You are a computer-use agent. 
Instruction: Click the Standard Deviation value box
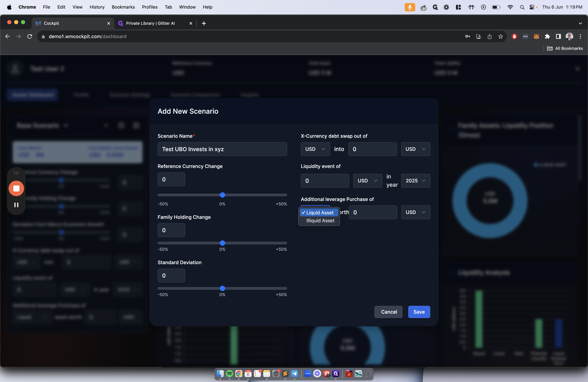(171, 276)
